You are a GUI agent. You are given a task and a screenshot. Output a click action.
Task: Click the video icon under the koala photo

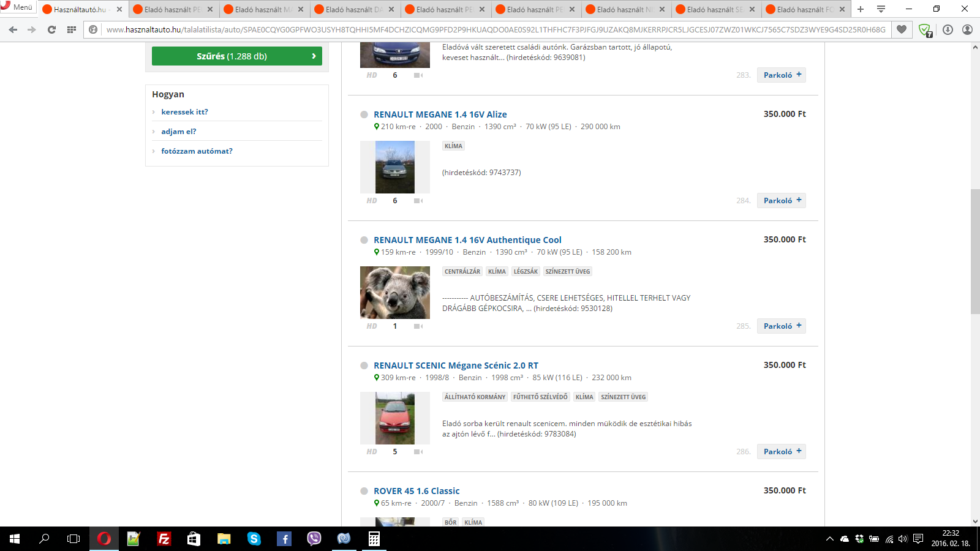[x=418, y=326]
